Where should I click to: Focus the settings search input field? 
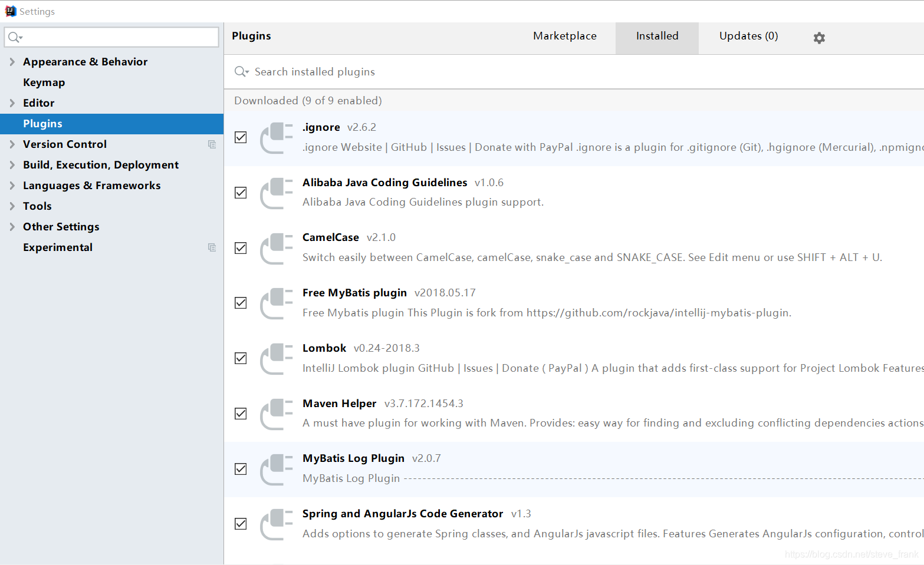(x=111, y=37)
